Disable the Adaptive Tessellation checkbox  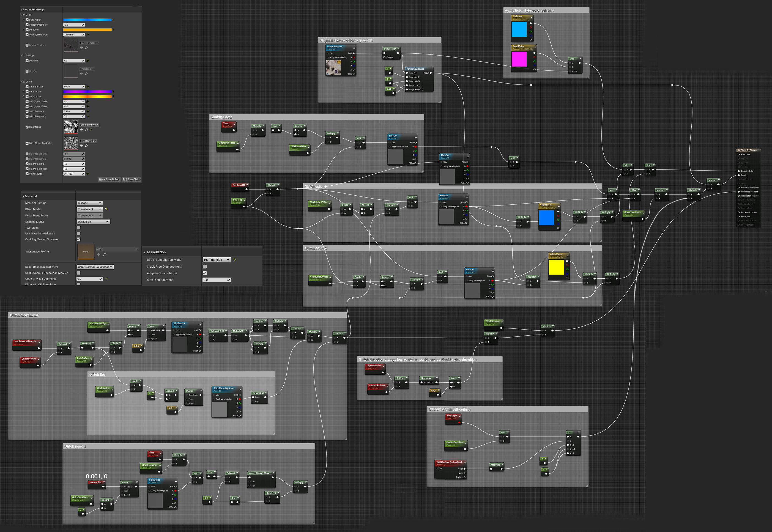205,273
